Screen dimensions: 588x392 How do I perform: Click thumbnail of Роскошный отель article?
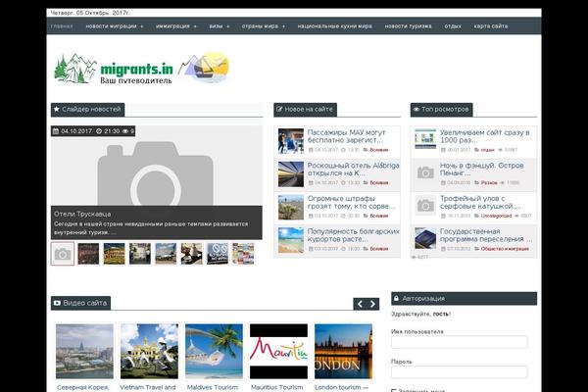[291, 174]
